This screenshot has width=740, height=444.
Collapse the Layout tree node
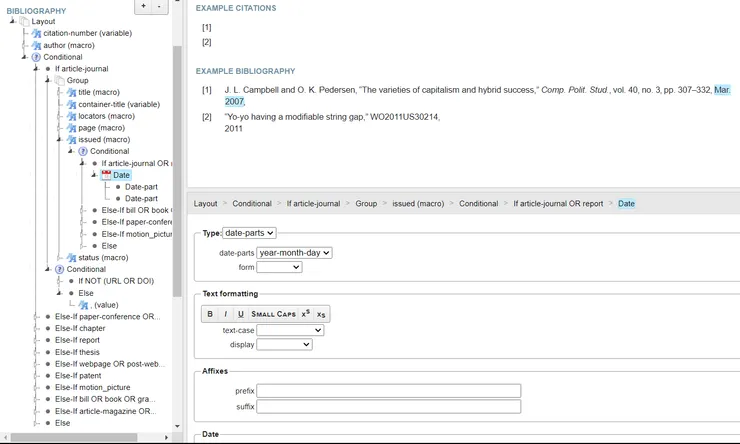(13, 21)
